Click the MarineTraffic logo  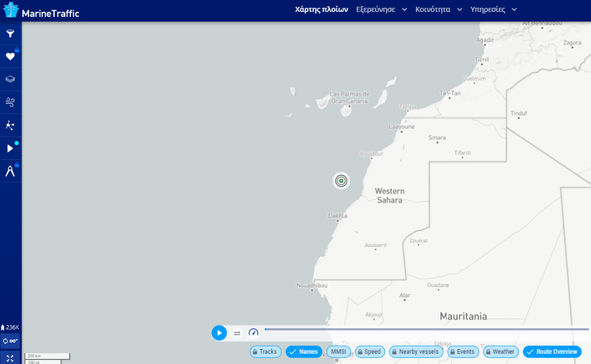tap(41, 11)
